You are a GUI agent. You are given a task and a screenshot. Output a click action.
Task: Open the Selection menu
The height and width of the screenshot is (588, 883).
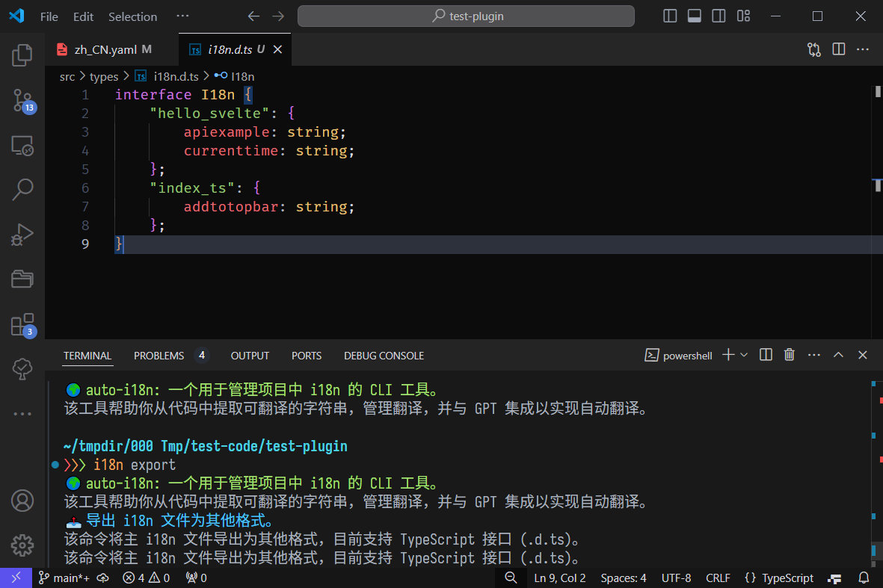pyautogui.click(x=132, y=16)
